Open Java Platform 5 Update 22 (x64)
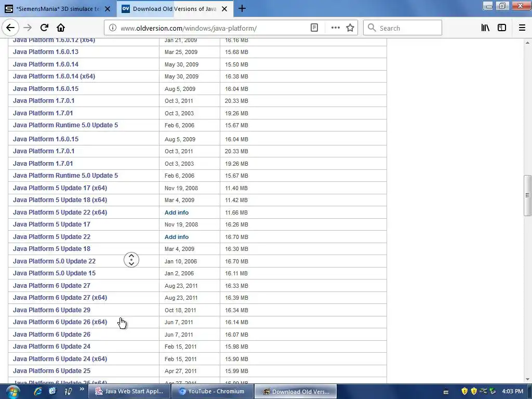The height and width of the screenshot is (399, 532). tap(60, 212)
